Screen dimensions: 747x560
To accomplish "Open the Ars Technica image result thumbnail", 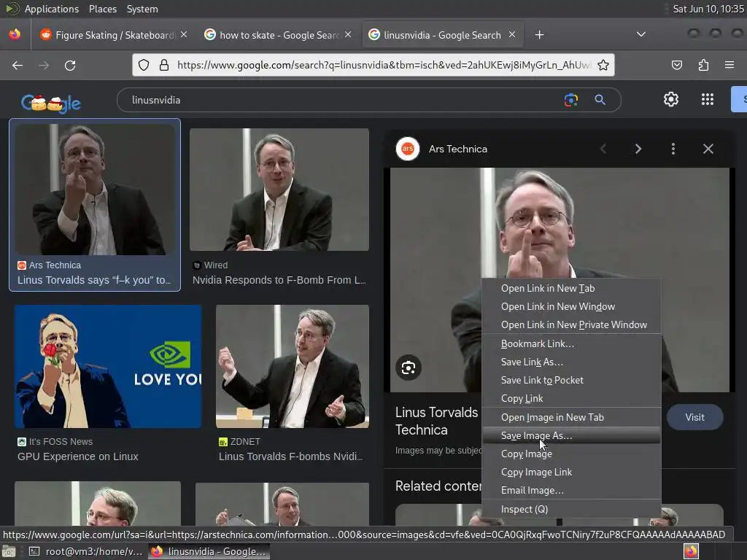I will coord(96,190).
